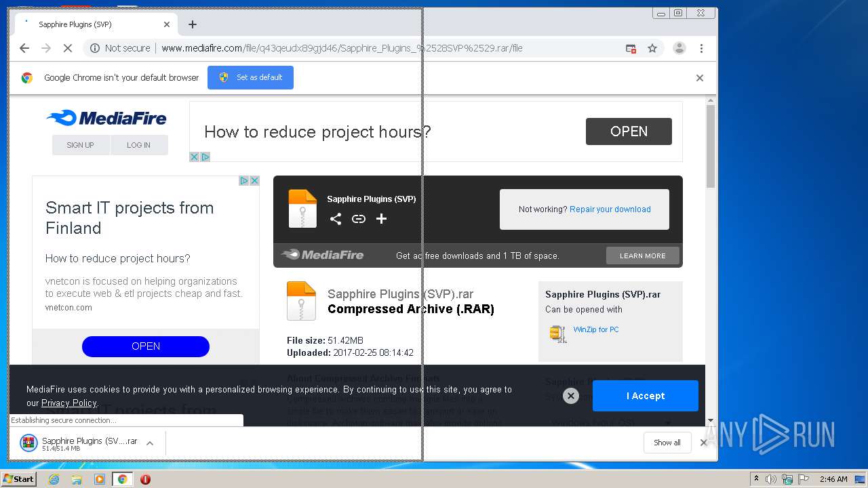Open media player from taskbar
The height and width of the screenshot is (488, 868).
pyautogui.click(x=100, y=479)
